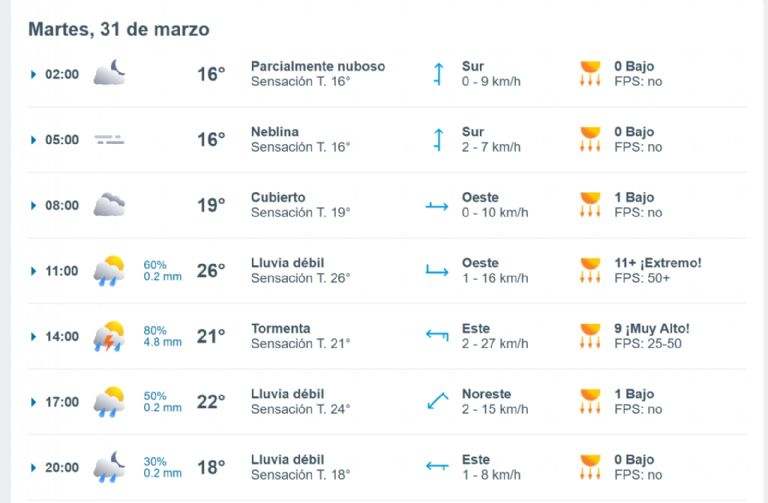Expand the 14:00 Tormenta row
The width and height of the screenshot is (768, 503).
(x=34, y=337)
